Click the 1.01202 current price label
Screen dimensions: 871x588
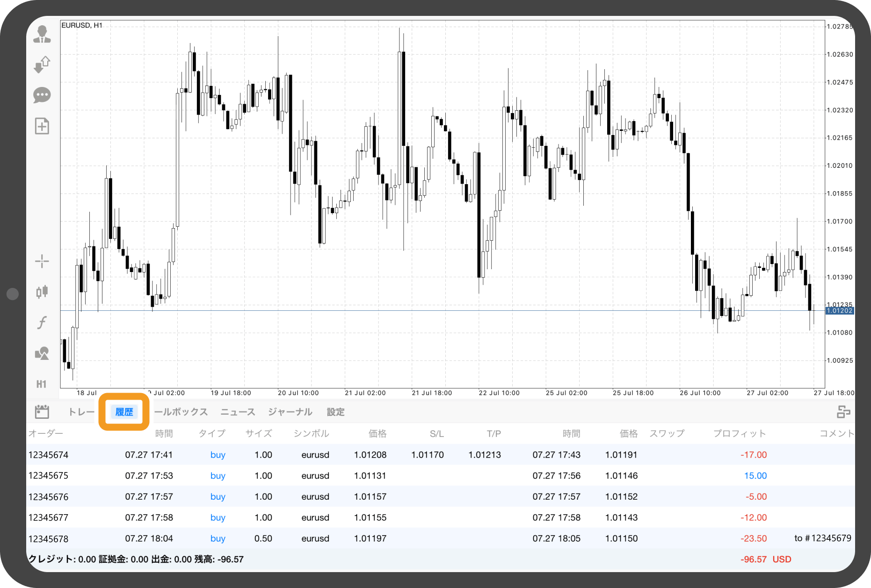click(x=840, y=311)
